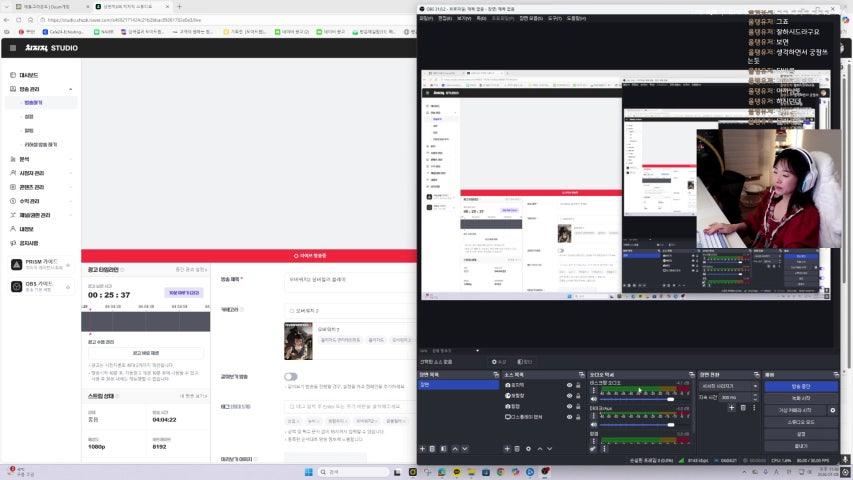This screenshot has width=853, height=480.
Task: Click 방송 중단 button in OBS Controls
Action: pos(801,386)
